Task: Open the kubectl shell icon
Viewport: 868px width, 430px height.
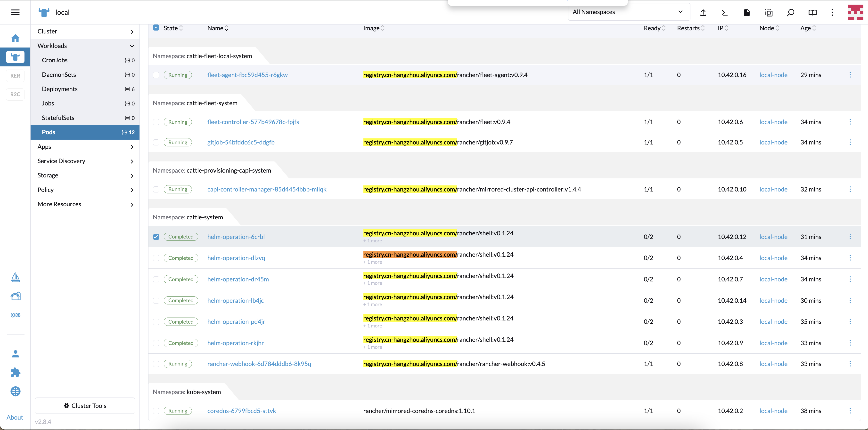Action: pos(724,13)
